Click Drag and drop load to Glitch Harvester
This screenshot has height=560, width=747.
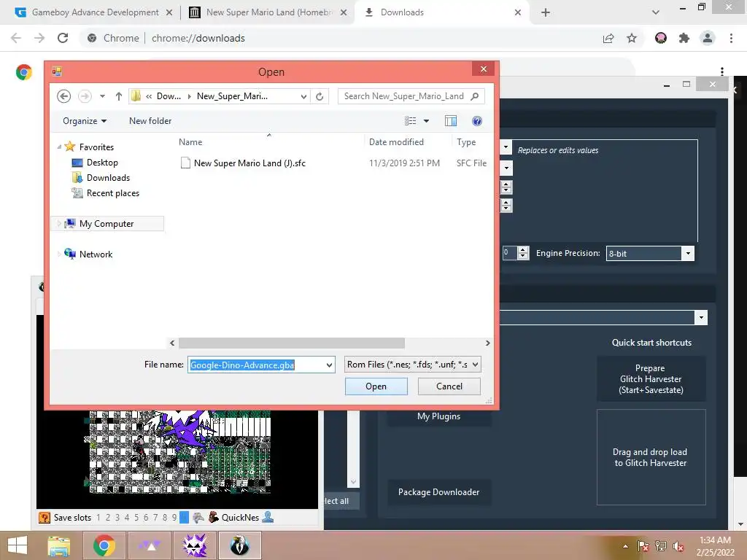pyautogui.click(x=651, y=457)
